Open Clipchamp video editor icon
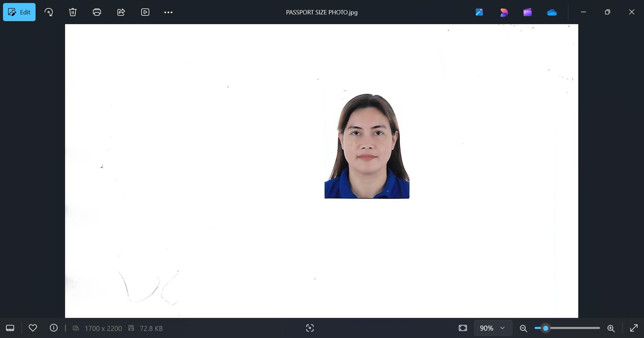 tap(528, 12)
